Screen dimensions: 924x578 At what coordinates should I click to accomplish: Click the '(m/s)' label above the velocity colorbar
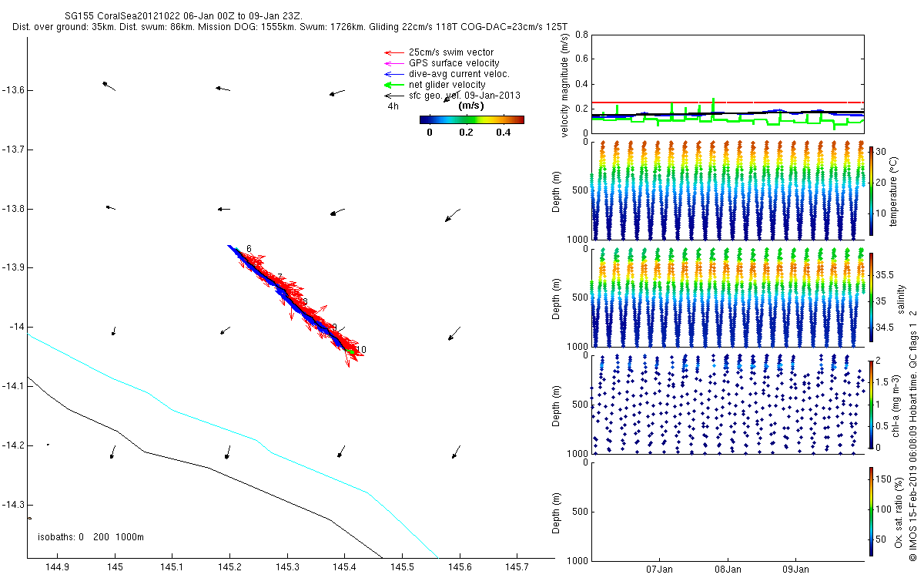coord(471,106)
